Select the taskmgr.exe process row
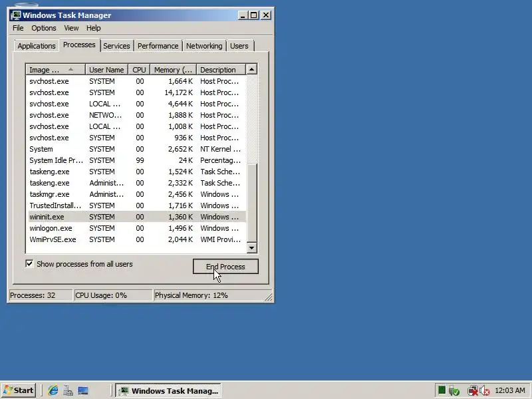Viewport: 532px width, 399px height. (136, 194)
